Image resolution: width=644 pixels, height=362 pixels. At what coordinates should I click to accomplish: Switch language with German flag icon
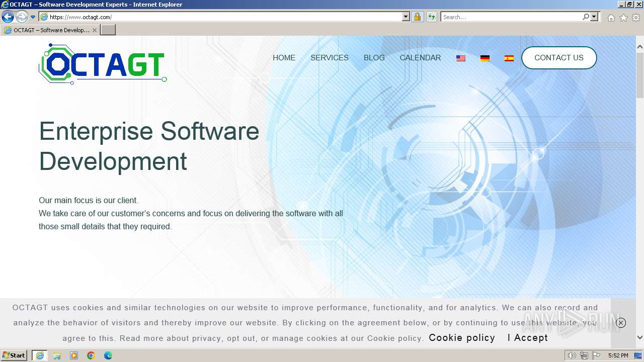tap(485, 58)
